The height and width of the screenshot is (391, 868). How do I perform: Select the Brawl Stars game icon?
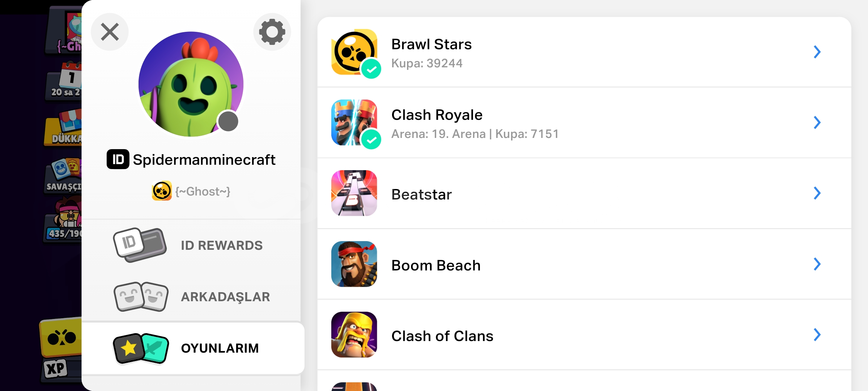click(x=354, y=52)
